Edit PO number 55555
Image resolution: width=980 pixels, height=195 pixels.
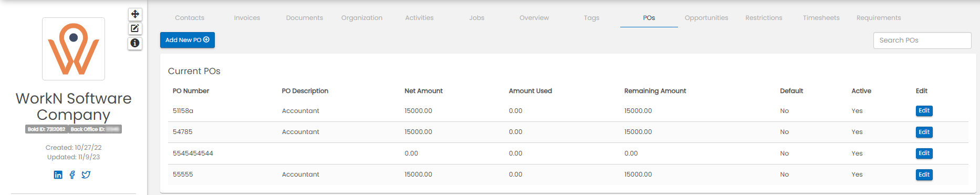tap(924, 175)
